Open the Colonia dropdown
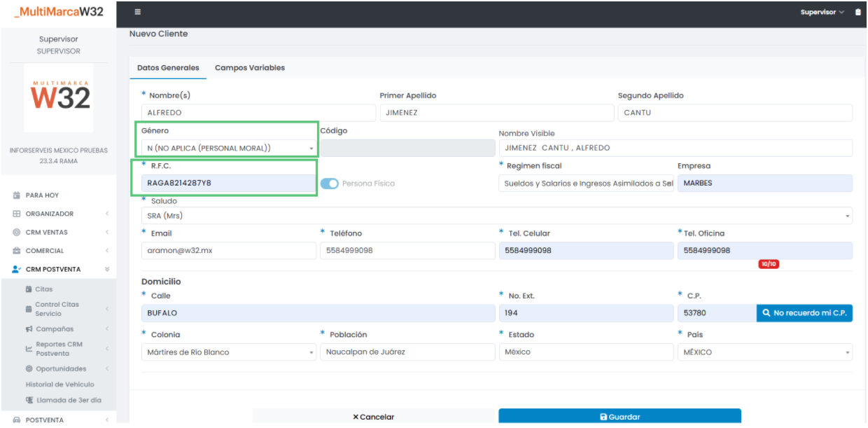Screen dimensions: 868x428 pos(228,352)
